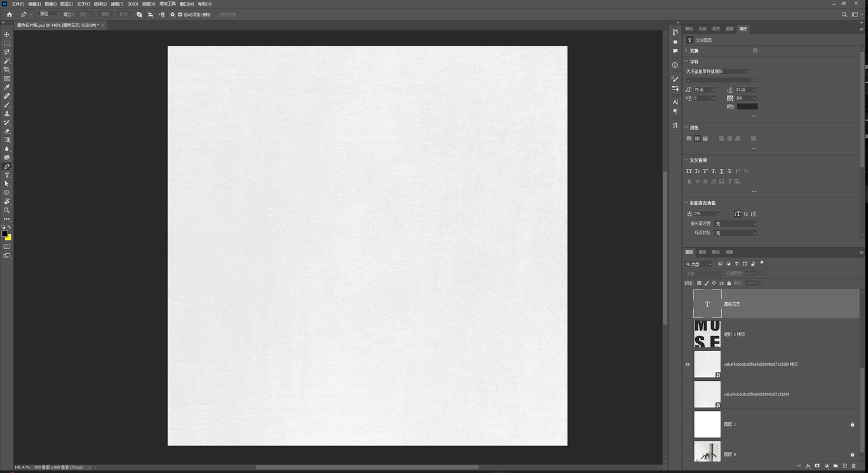868x473 pixels.
Task: Open leading dropdown 21 点
Action: 755,90
